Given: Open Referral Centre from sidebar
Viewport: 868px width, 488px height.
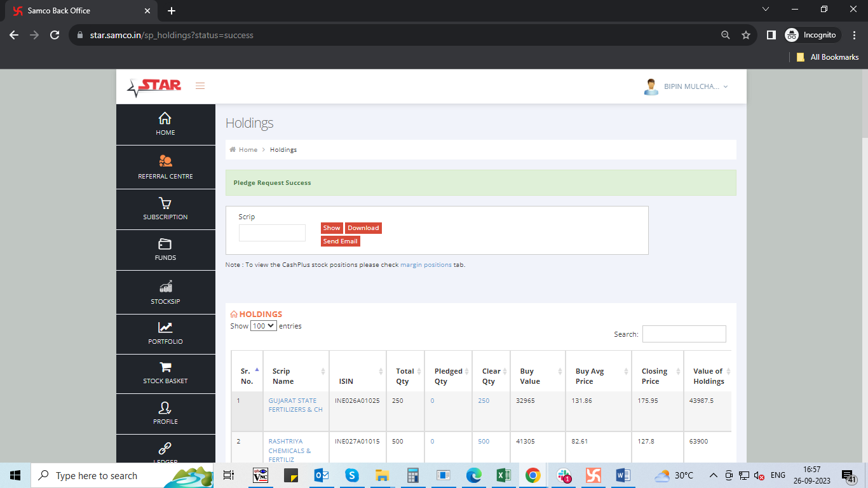Looking at the screenshot, I should (x=165, y=161).
